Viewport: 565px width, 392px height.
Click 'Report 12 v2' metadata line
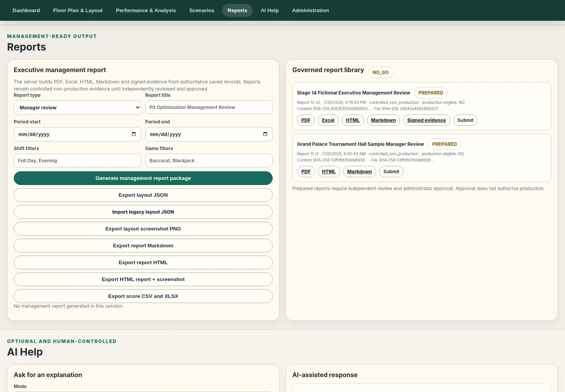381,102
